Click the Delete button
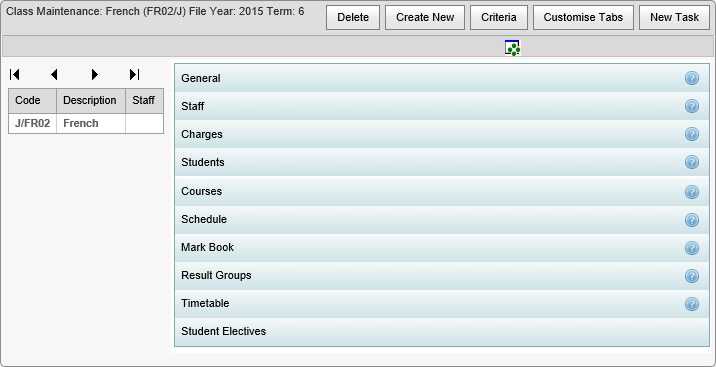The image size is (716, 367). tap(353, 17)
